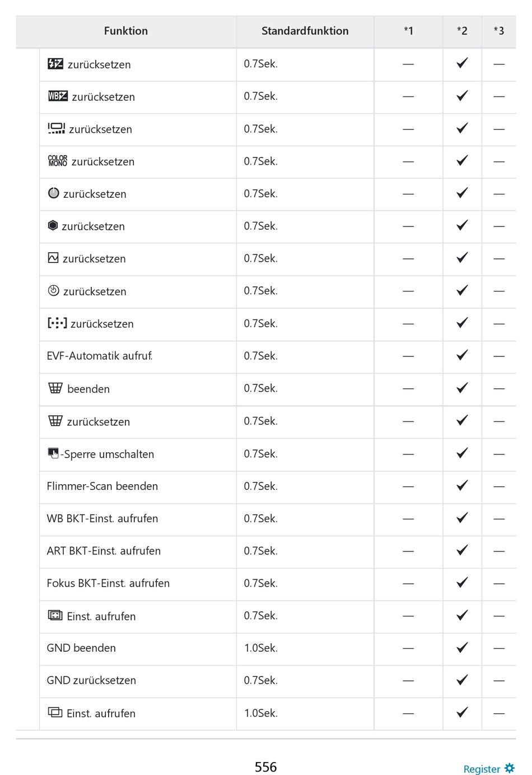Click the *2 column header
The height and width of the screenshot is (775, 532).
pyautogui.click(x=462, y=31)
